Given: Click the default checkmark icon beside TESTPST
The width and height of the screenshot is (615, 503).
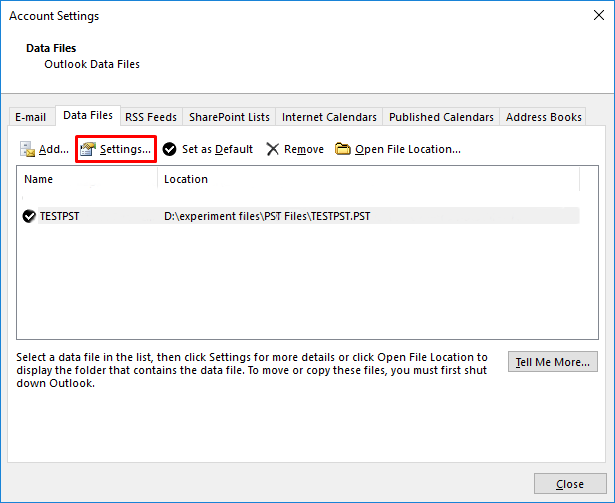Looking at the screenshot, I should coord(29,216).
